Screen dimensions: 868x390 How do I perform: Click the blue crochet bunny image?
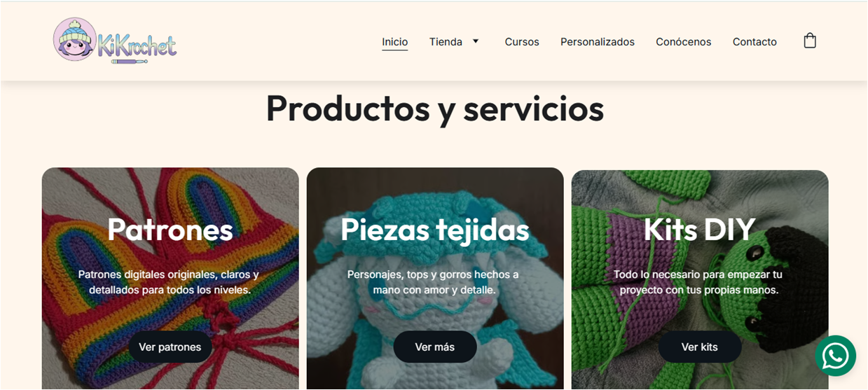[x=435, y=279]
